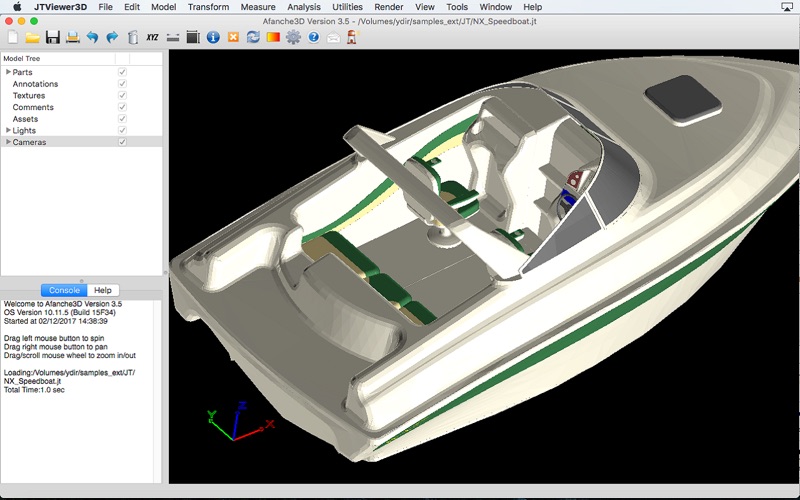Screen dimensions: 800x500
Task: Click the save floppy disk icon
Action: [52, 37]
